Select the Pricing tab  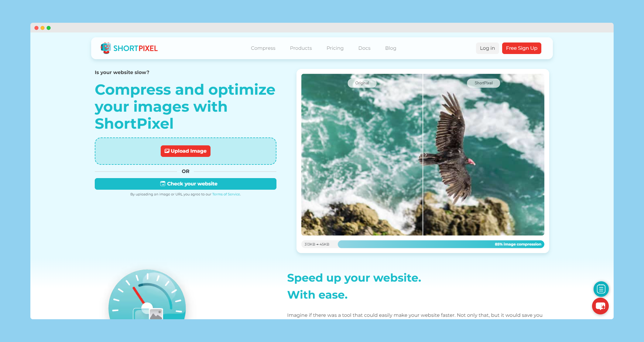[335, 48]
